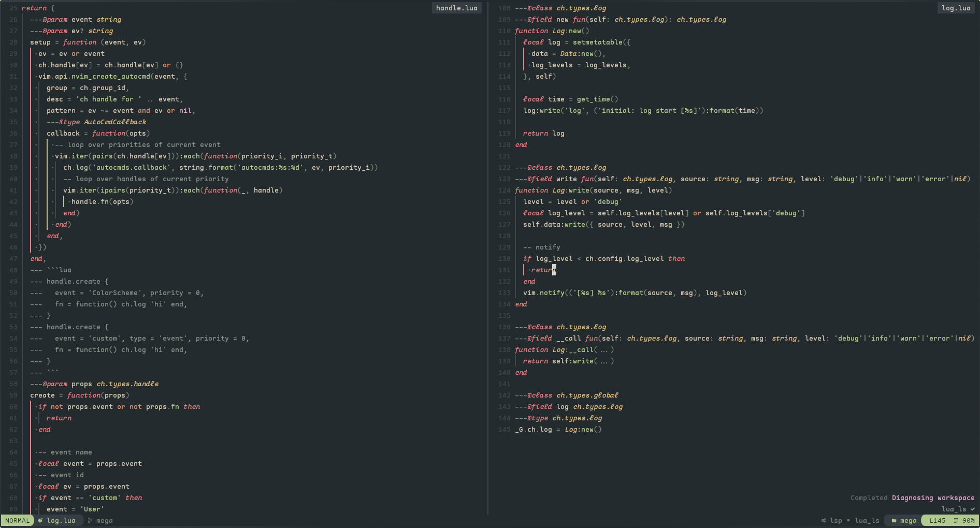Viewport: 980px width, 528px height.
Task: Click '-- event name' comment on line 64
Action: (65, 452)
